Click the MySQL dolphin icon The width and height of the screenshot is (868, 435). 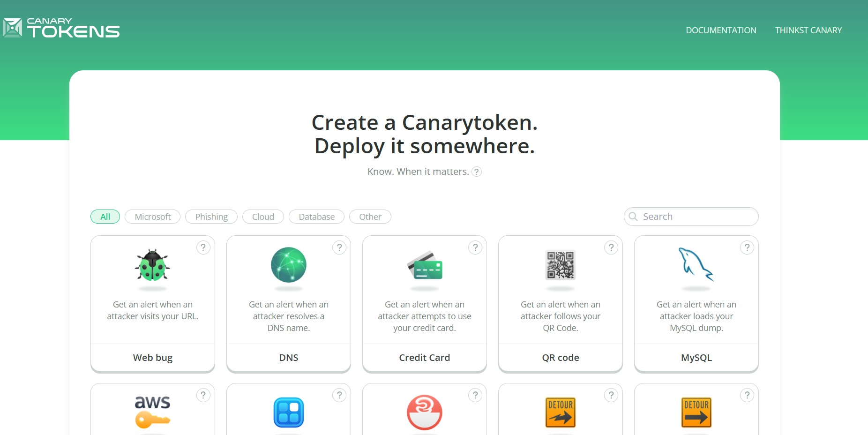[696, 264]
